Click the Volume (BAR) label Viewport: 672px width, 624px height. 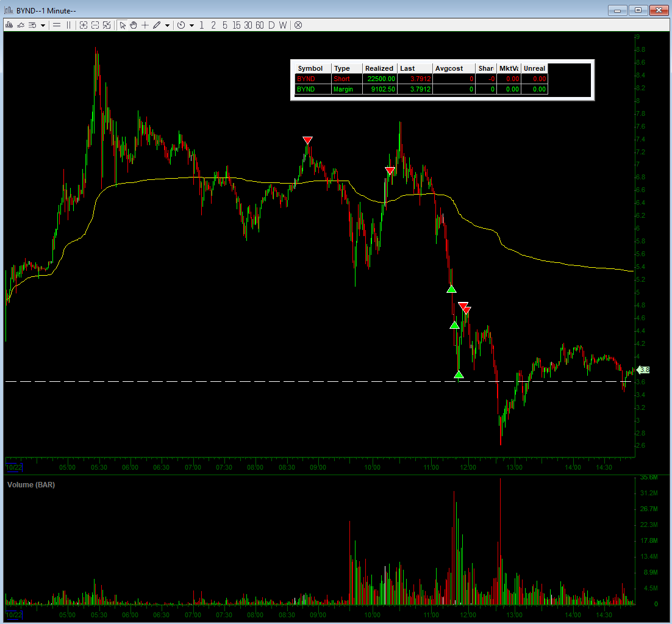click(31, 485)
